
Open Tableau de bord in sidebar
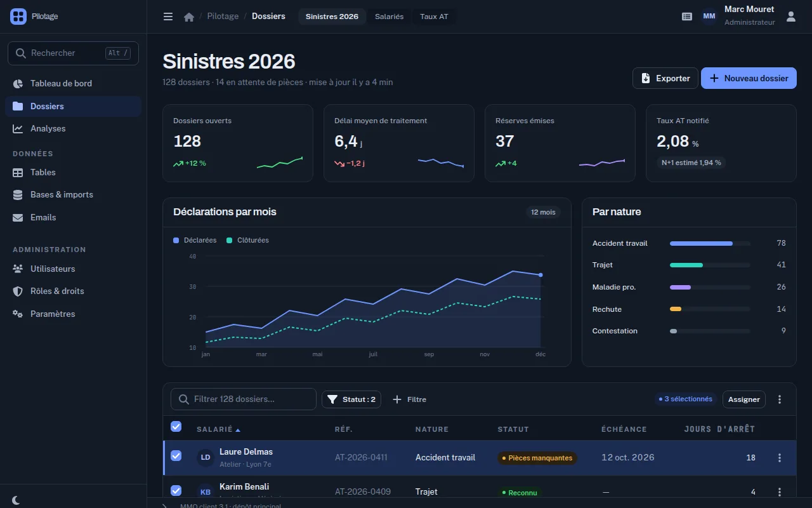pyautogui.click(x=73, y=83)
